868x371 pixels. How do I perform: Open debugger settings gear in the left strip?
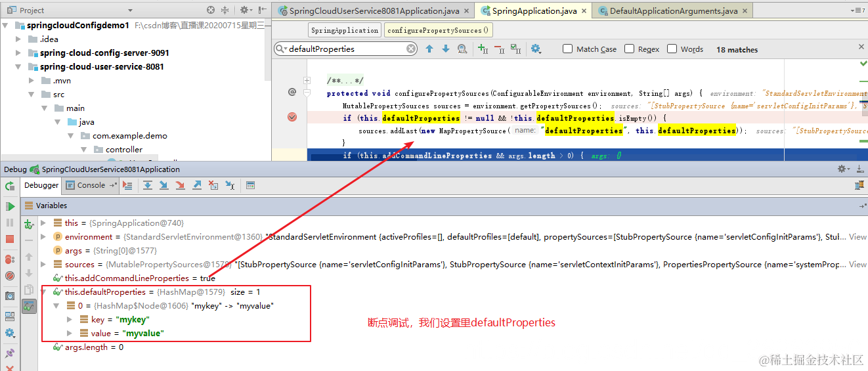tap(10, 334)
